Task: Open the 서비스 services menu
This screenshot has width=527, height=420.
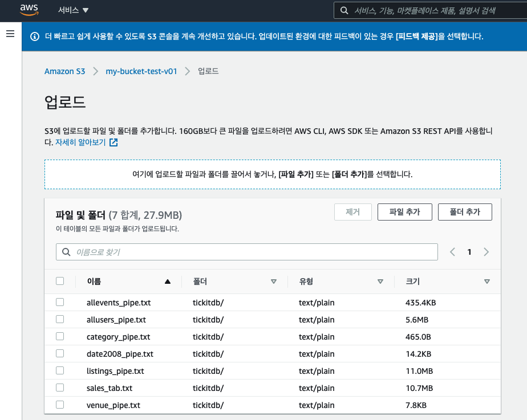Action: pyautogui.click(x=73, y=10)
